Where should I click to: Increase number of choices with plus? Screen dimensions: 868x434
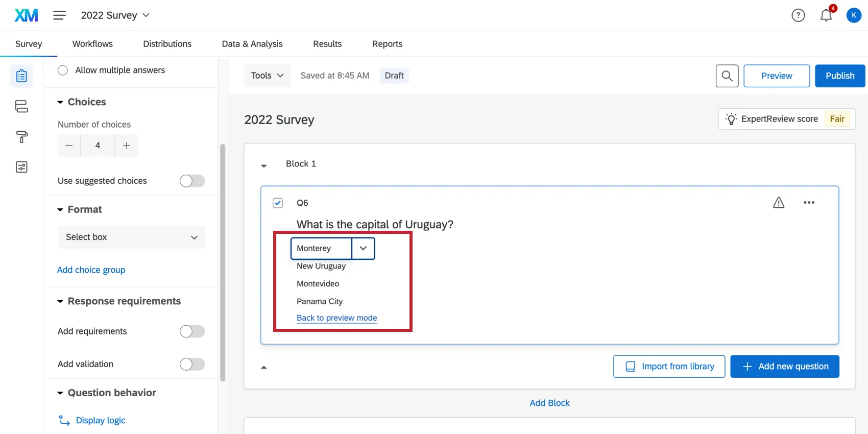(127, 146)
